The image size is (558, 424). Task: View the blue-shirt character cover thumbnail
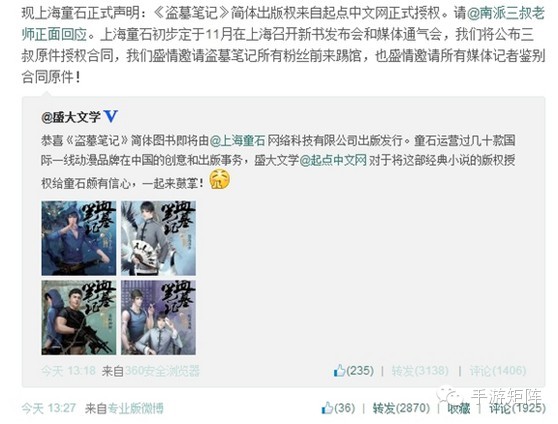tap(79, 238)
